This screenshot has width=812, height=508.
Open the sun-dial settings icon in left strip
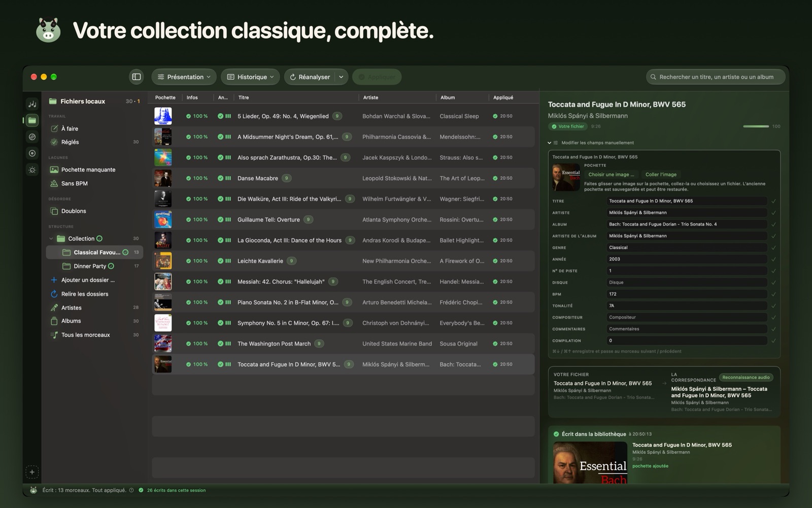[32, 170]
